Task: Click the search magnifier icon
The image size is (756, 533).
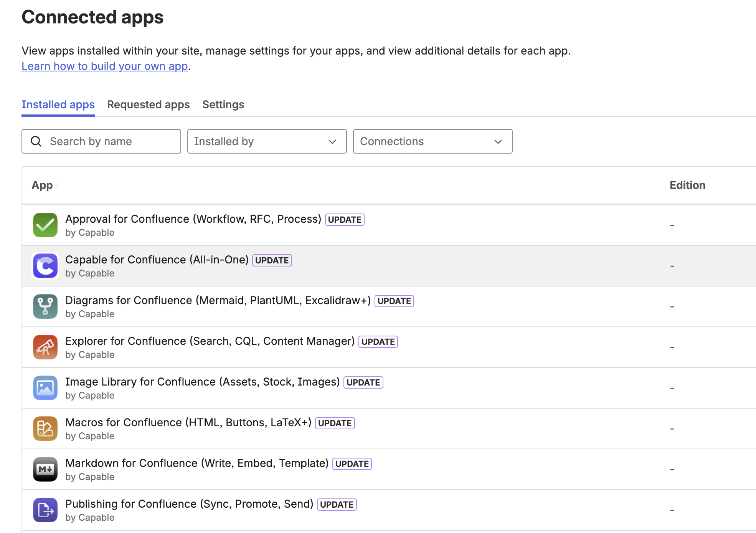Action: (36, 141)
